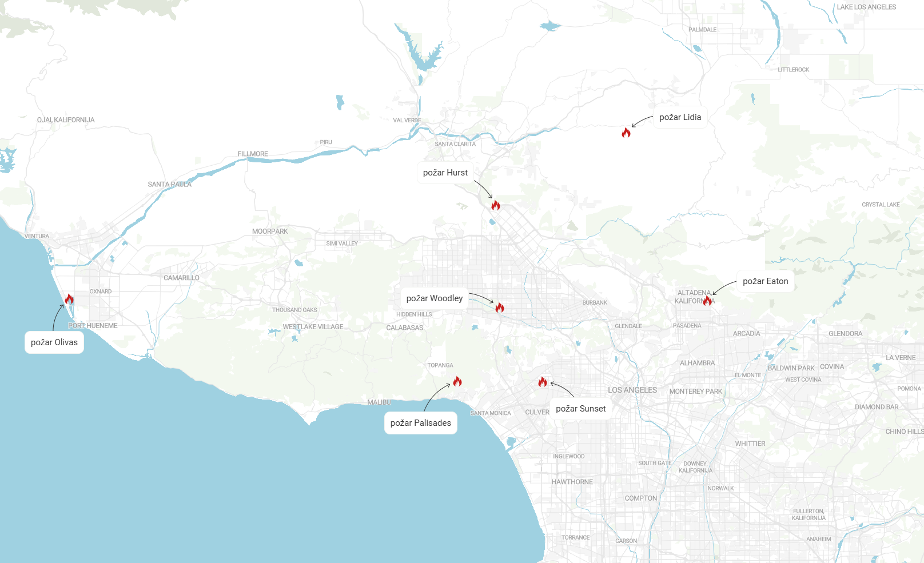
Task: Click the Olivas fire flame icon
Action: tap(69, 299)
